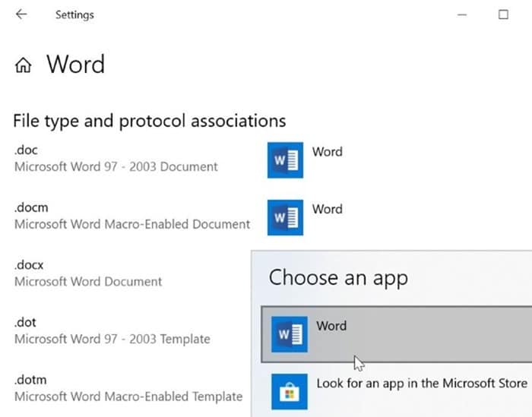532x417 pixels.
Task: Maximize the Settings window
Action: pyautogui.click(x=503, y=14)
